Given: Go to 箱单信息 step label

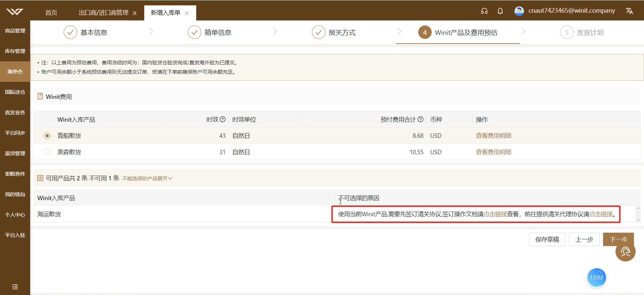Looking at the screenshot, I should point(218,33).
